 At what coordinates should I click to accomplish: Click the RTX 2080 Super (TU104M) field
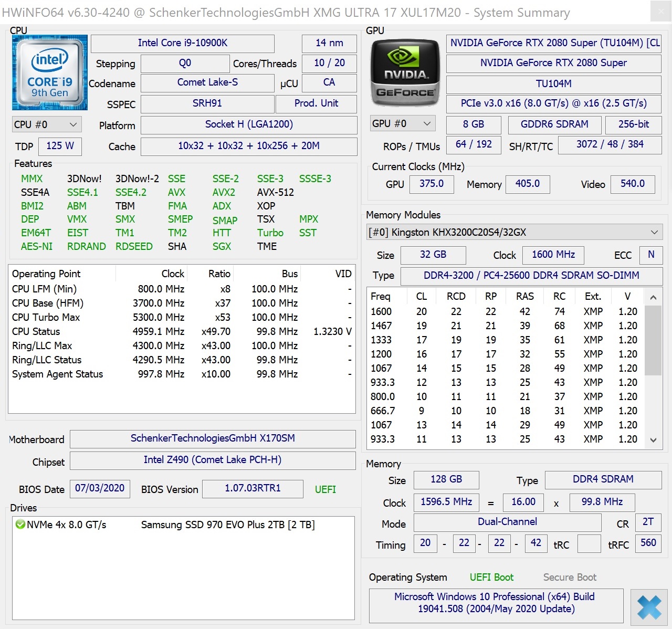(553, 43)
